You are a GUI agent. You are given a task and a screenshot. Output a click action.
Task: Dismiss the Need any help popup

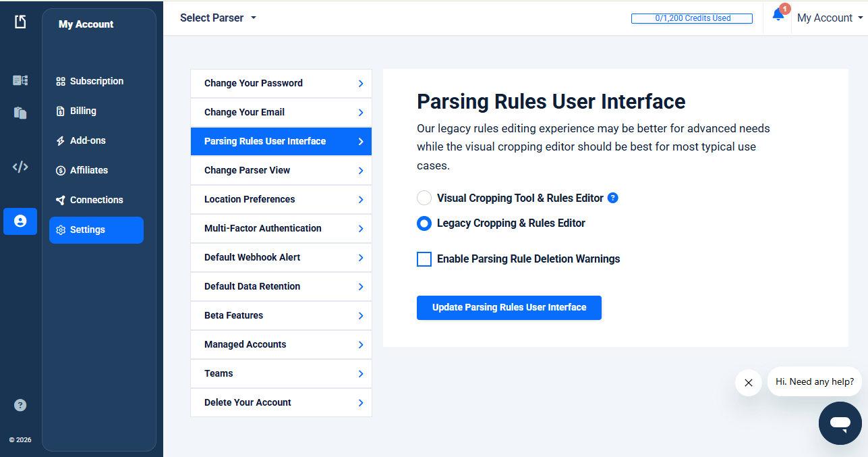(x=748, y=383)
